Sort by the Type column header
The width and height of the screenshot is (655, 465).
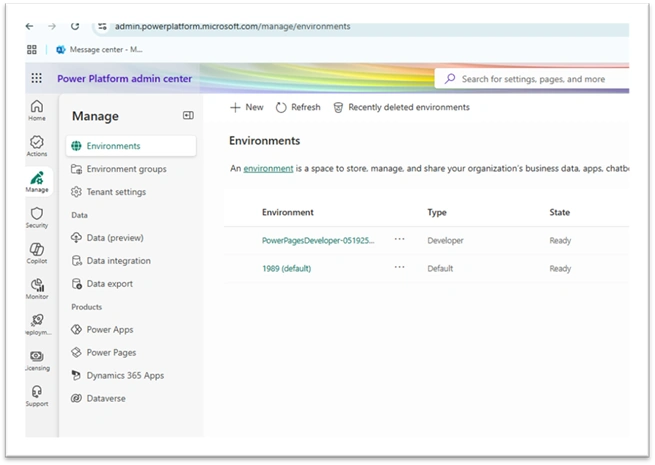(437, 212)
